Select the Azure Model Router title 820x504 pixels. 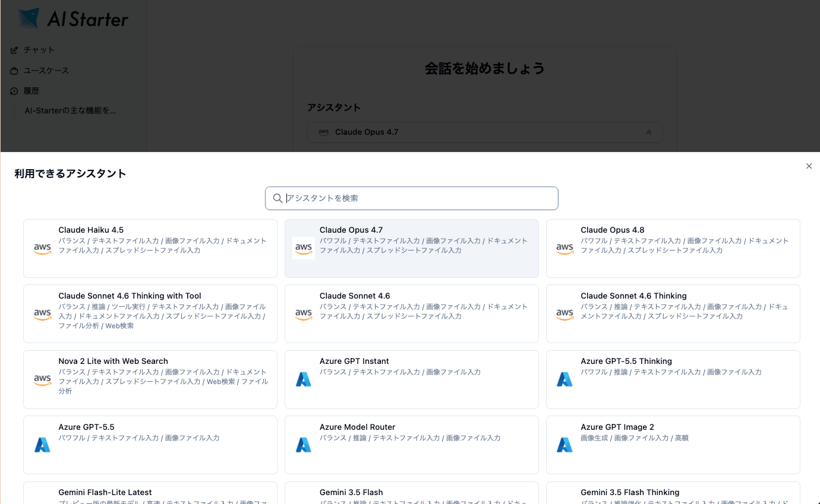(357, 427)
